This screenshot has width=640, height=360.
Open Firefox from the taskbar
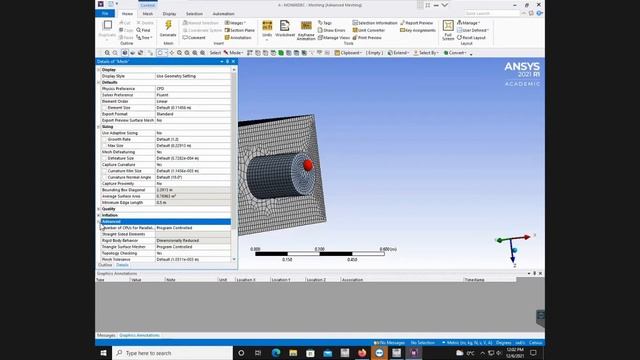tap(362, 353)
